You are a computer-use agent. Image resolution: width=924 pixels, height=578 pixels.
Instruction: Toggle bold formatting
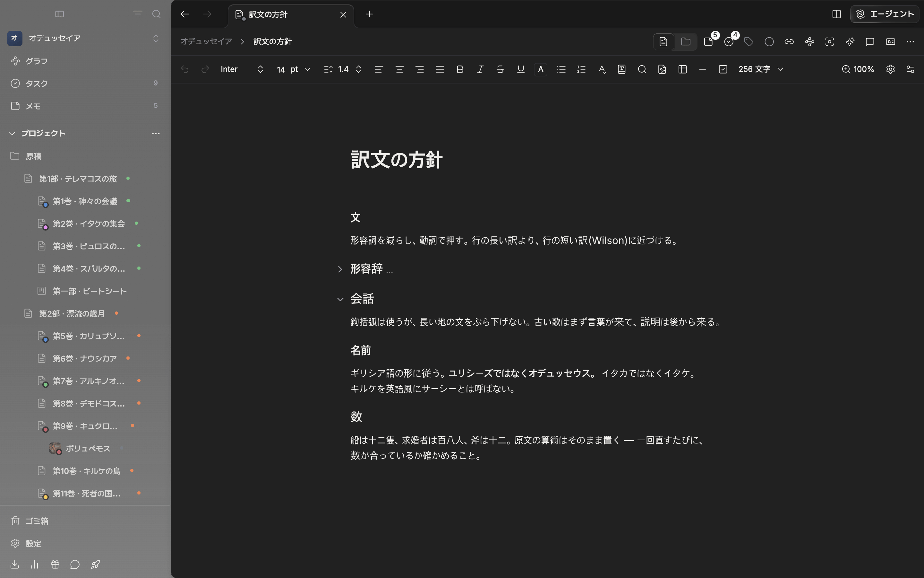pos(460,69)
